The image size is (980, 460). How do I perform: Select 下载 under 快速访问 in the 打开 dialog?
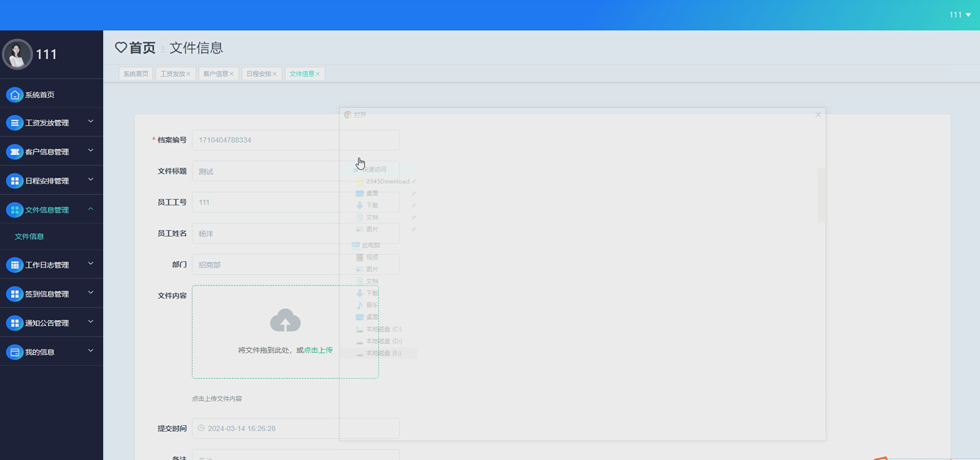pyautogui.click(x=372, y=205)
